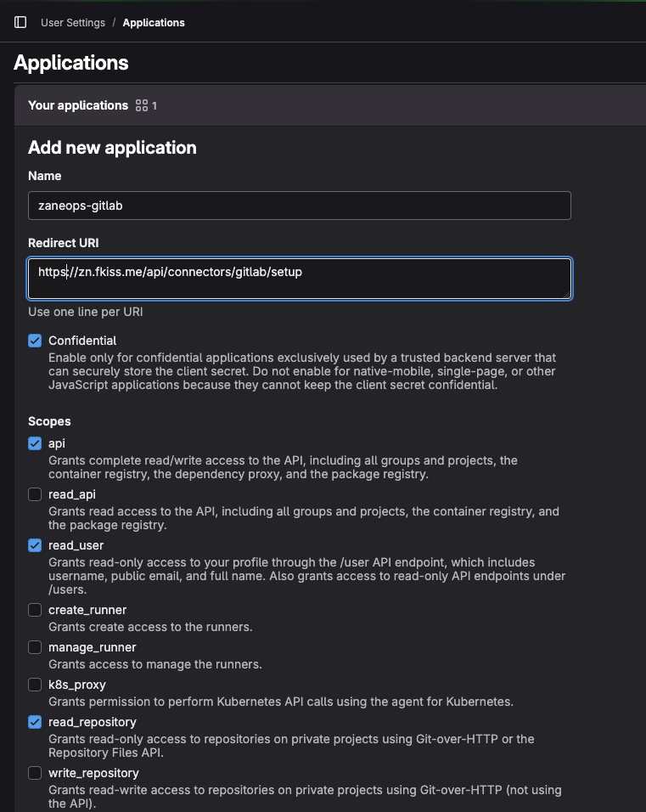Uncheck the Confidential checkbox
The width and height of the screenshot is (646, 812).
coord(35,341)
